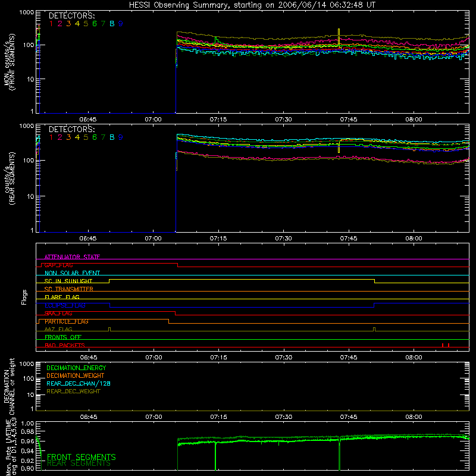
Task: Click the 0.98 livetime axis value
Action: pyautogui.click(x=28, y=431)
